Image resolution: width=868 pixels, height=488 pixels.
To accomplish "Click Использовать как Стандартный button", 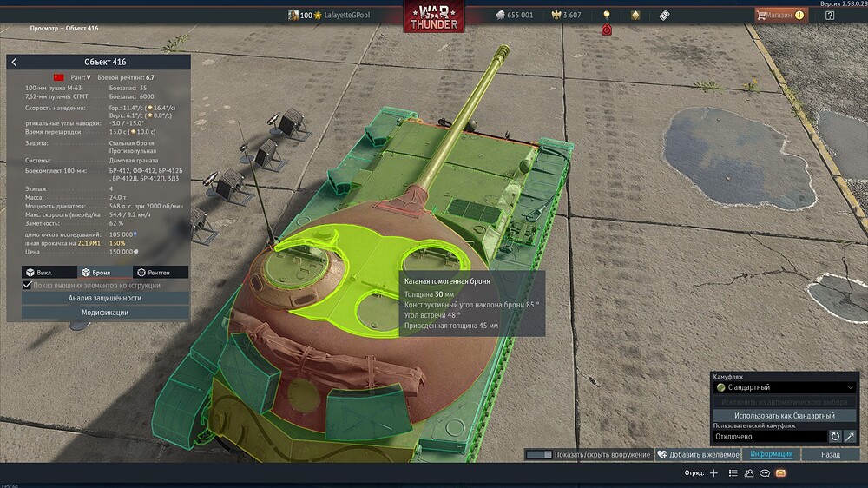I will (x=785, y=415).
